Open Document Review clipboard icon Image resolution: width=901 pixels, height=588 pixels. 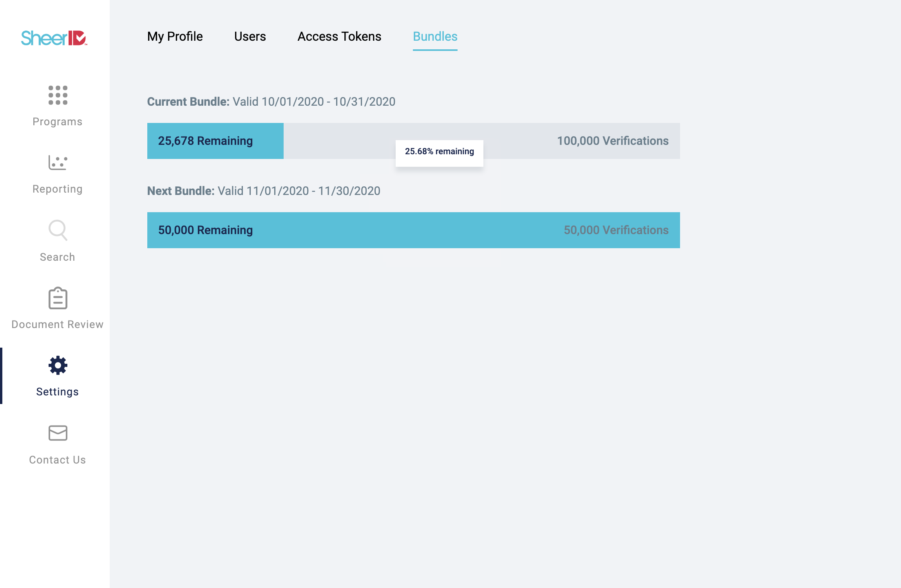58,298
